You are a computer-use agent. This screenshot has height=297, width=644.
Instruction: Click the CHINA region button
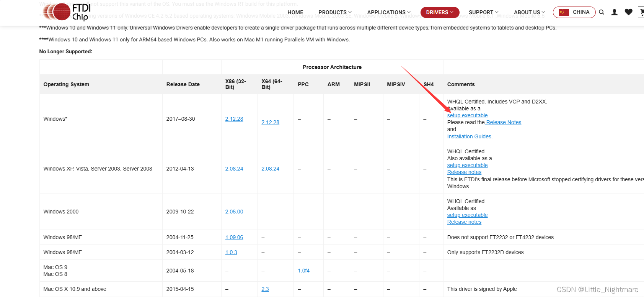[x=574, y=12]
